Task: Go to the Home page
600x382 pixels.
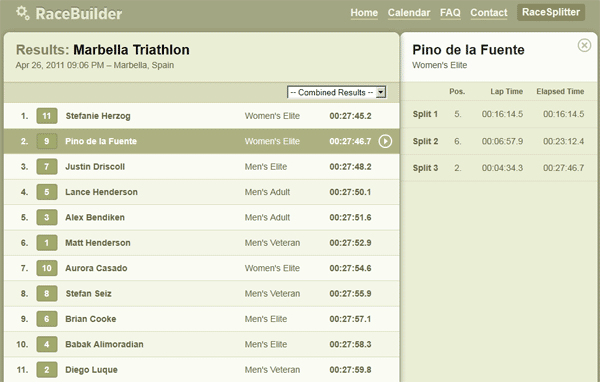Action: [364, 13]
